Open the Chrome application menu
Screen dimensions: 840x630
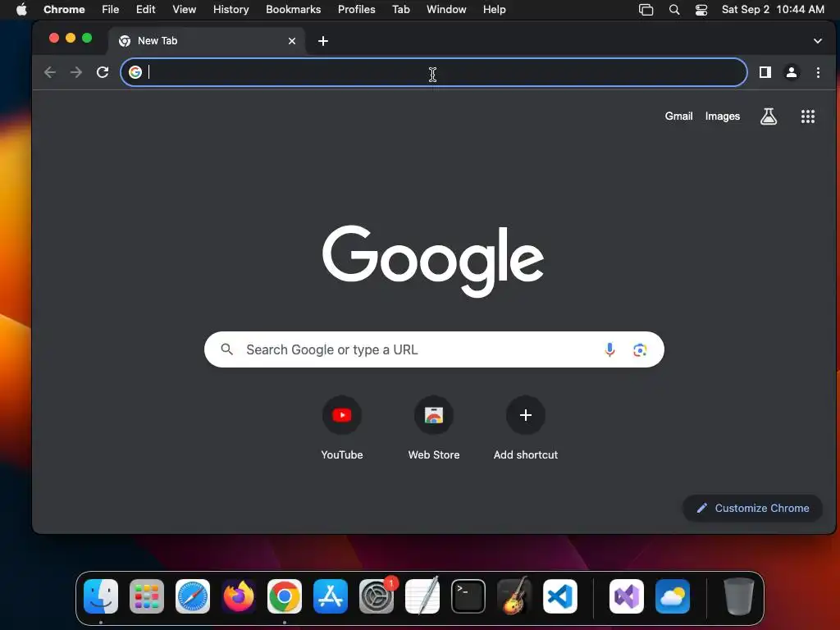click(x=64, y=10)
